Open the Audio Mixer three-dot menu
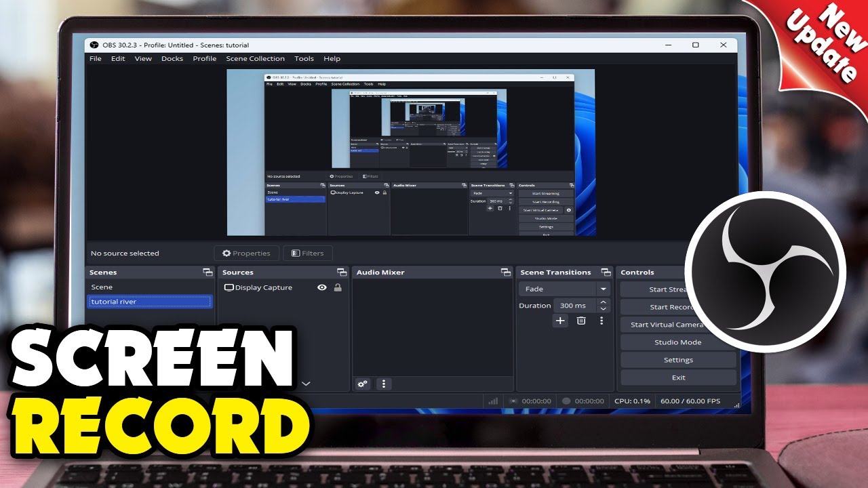Viewport: 868px width, 488px height. click(x=383, y=384)
